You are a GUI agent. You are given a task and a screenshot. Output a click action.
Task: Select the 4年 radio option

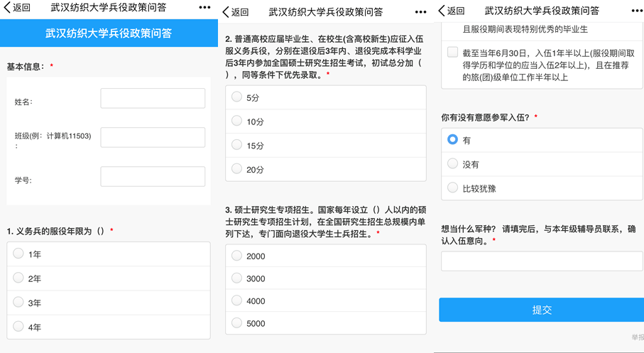109,327
